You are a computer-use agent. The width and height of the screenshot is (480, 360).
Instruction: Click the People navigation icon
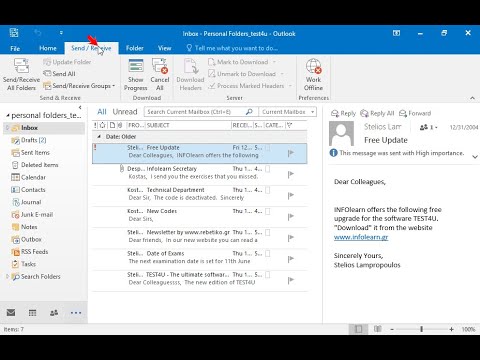pos(54,312)
